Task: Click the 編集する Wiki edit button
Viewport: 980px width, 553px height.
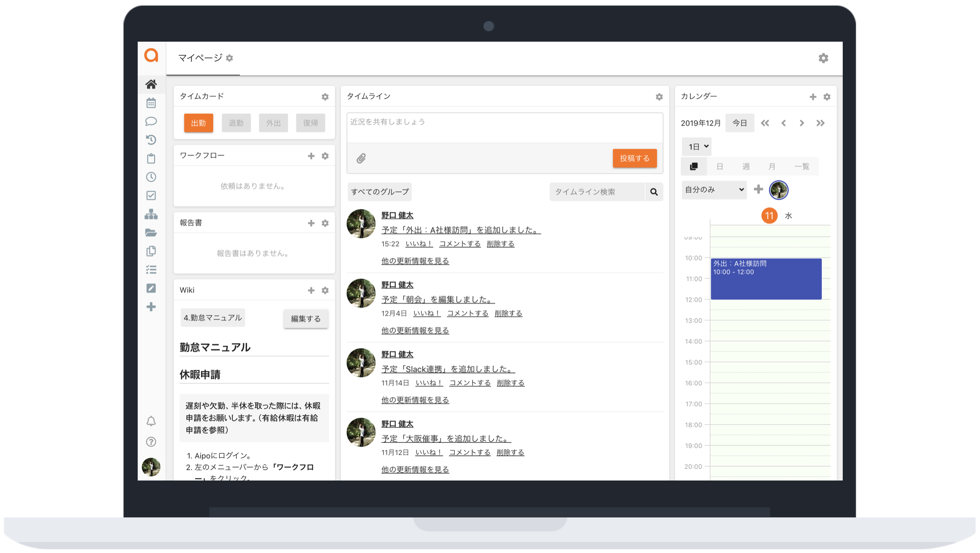Action: [x=305, y=319]
